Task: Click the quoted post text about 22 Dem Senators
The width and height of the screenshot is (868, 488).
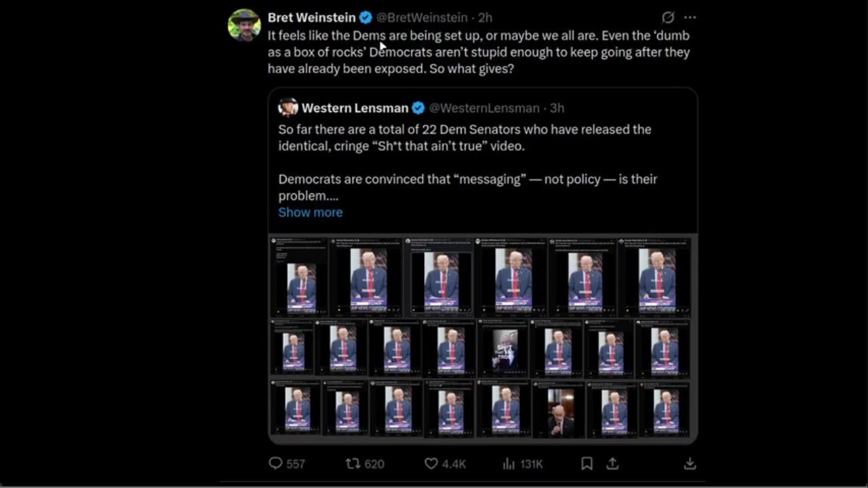Action: click(x=465, y=137)
